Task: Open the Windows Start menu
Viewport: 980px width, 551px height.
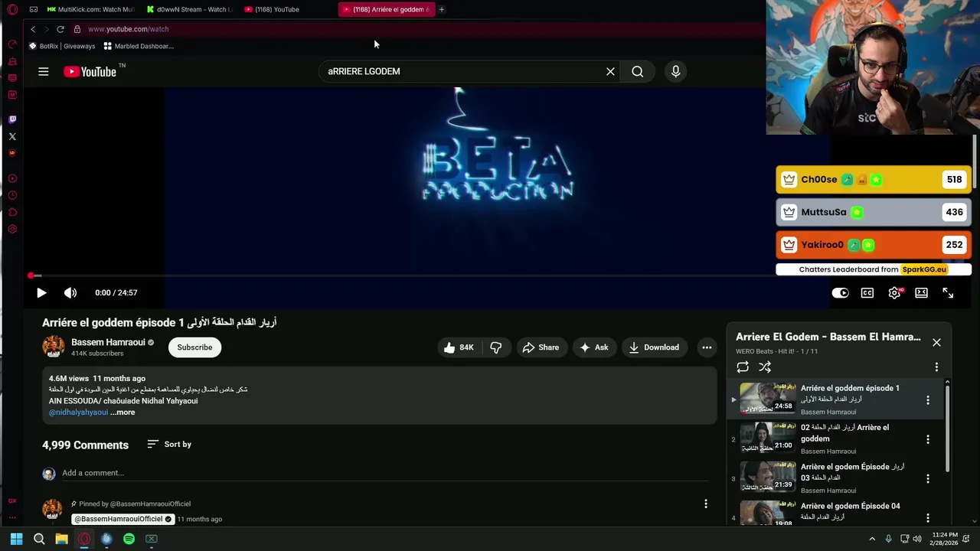Action: point(16,539)
